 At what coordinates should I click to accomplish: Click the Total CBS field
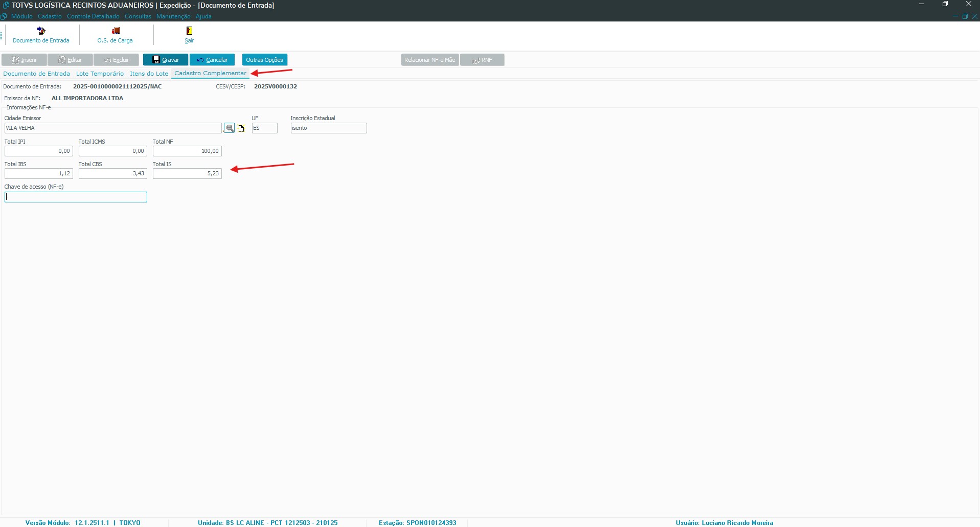[113, 174]
